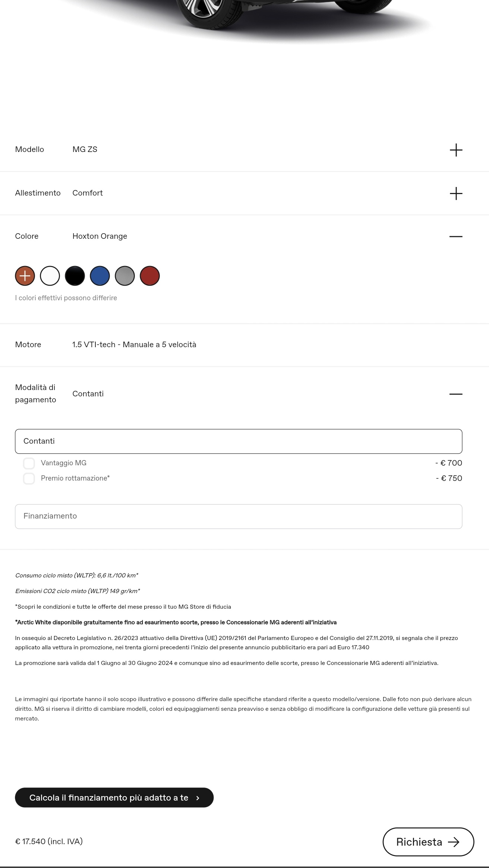Pick the white color swatch

point(50,276)
